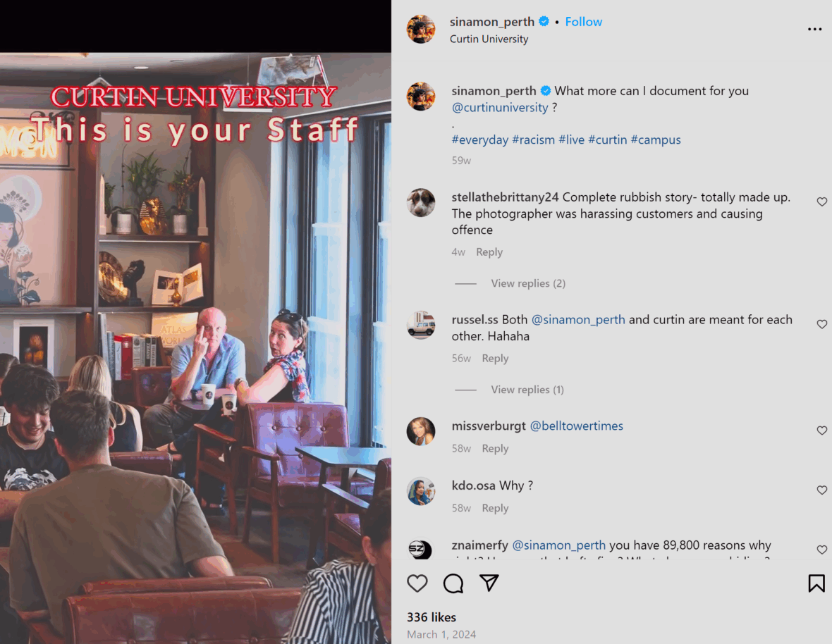
Task: Open sinamon_perth profile picture in header
Action: [421, 29]
